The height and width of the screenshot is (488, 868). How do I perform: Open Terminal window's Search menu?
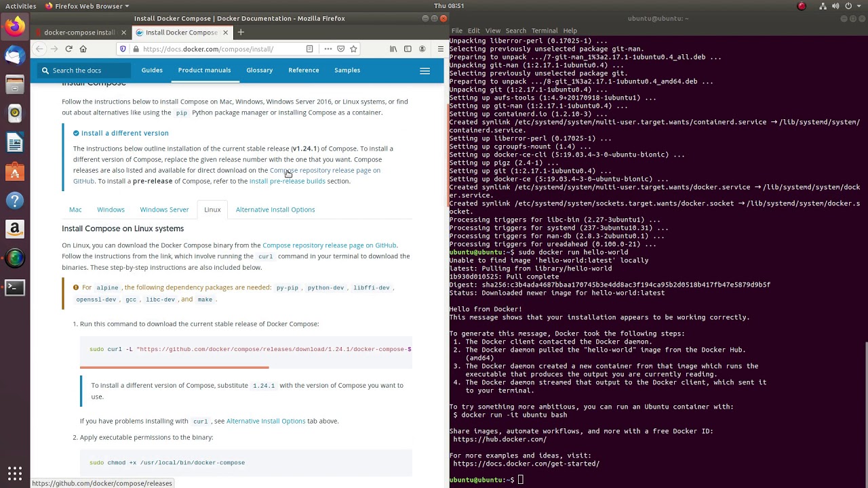point(515,30)
